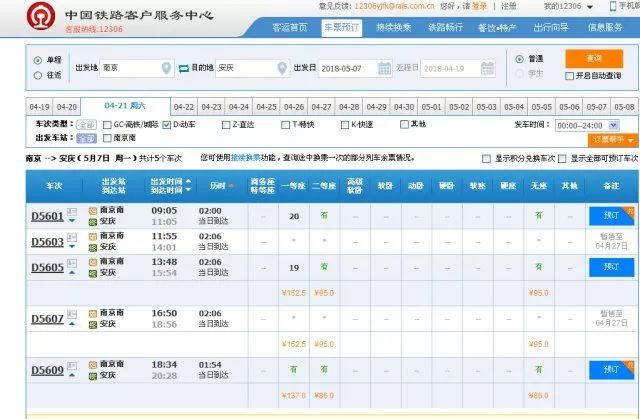Check the T-特快 train type
Viewport: 640px width, 419px height.
tap(286, 125)
